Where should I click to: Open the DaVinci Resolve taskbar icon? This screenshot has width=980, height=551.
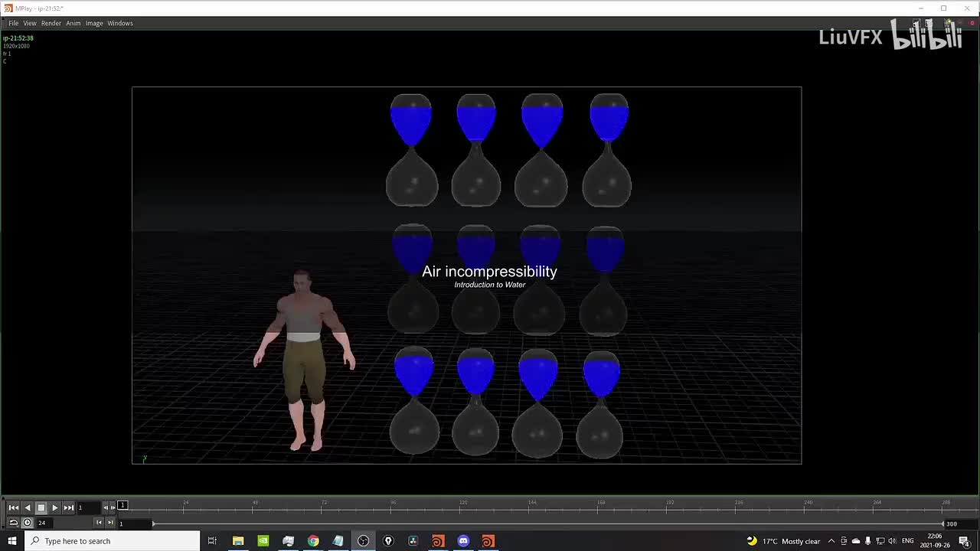click(x=413, y=541)
